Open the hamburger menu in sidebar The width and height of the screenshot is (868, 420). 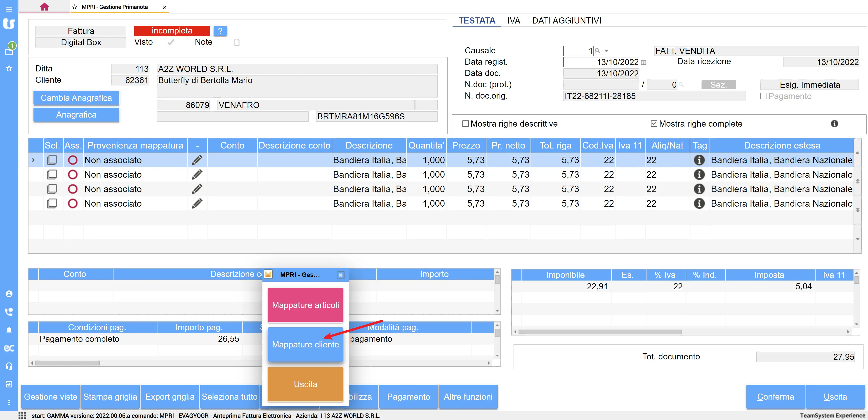(x=9, y=9)
